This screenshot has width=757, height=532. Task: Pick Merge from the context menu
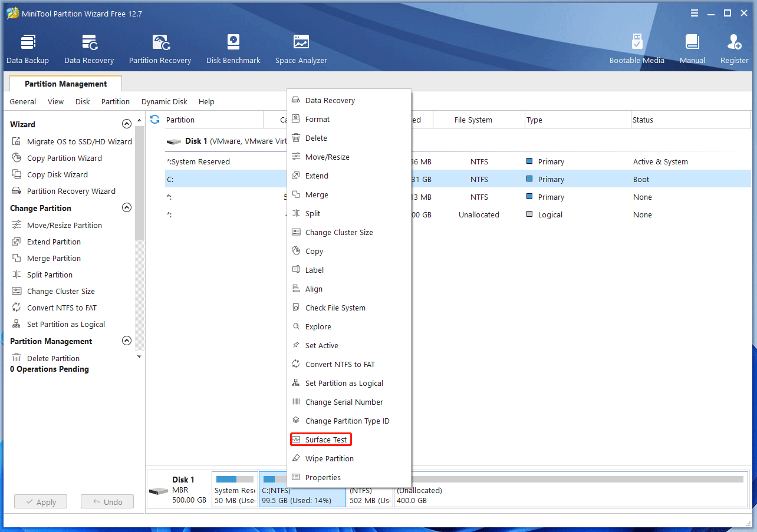(x=349, y=194)
